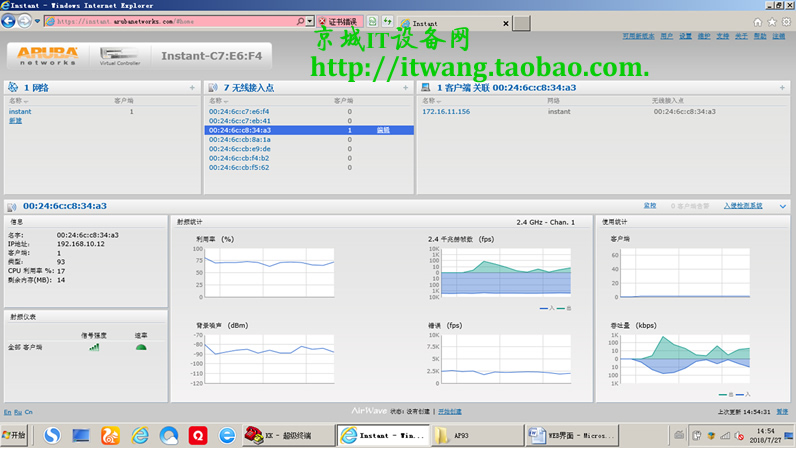Select the instant network entry

tap(20, 111)
